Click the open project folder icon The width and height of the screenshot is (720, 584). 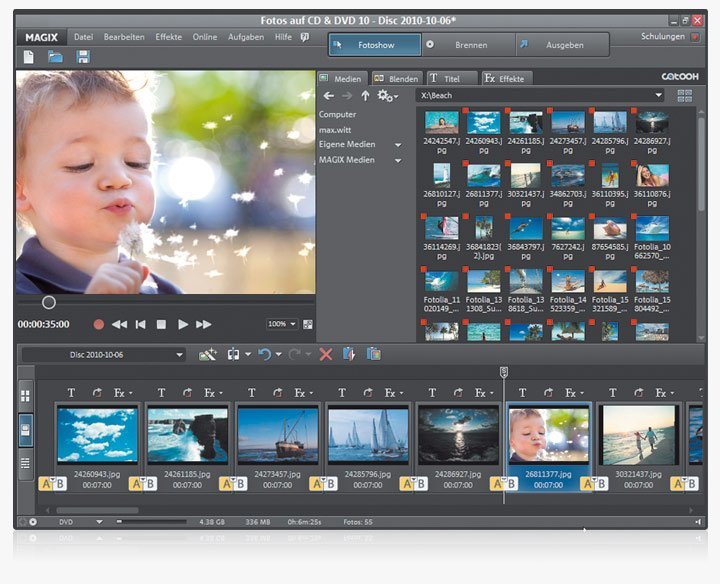click(56, 57)
